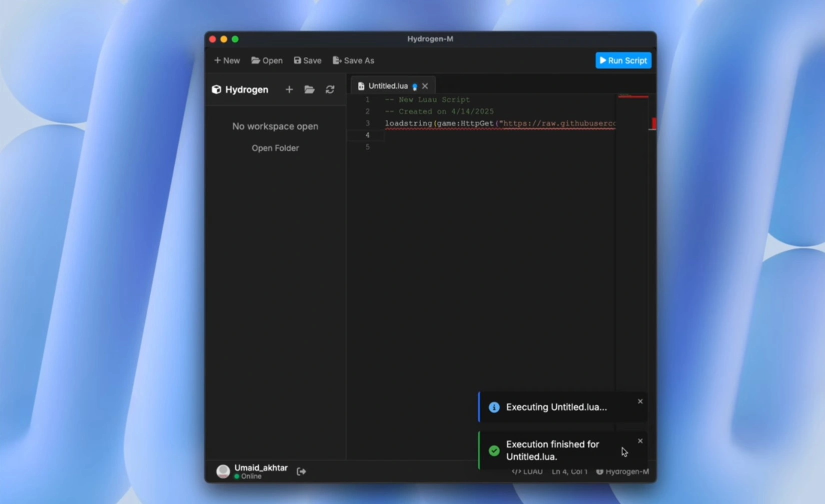Image resolution: width=825 pixels, height=504 pixels.
Task: Open folder icon in Hydrogen sidebar
Action: pos(309,89)
